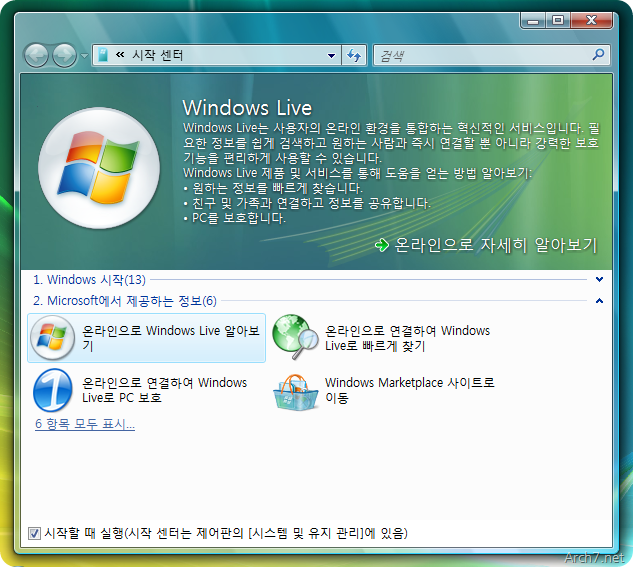Click the blue OneCare PC protection icon

(x=51, y=390)
